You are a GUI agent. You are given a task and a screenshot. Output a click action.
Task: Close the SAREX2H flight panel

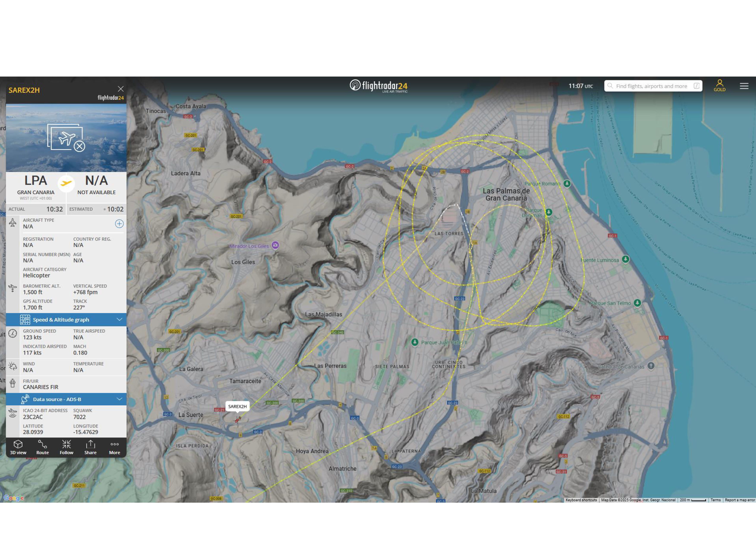120,89
